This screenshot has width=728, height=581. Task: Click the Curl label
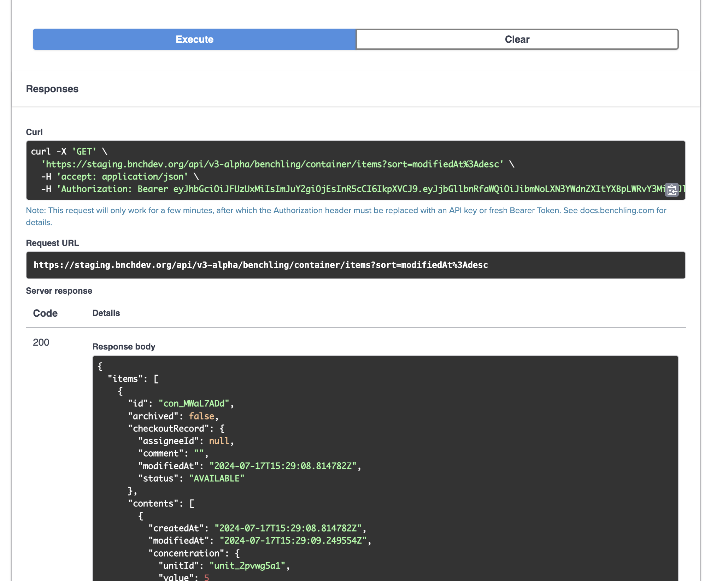[x=34, y=132]
